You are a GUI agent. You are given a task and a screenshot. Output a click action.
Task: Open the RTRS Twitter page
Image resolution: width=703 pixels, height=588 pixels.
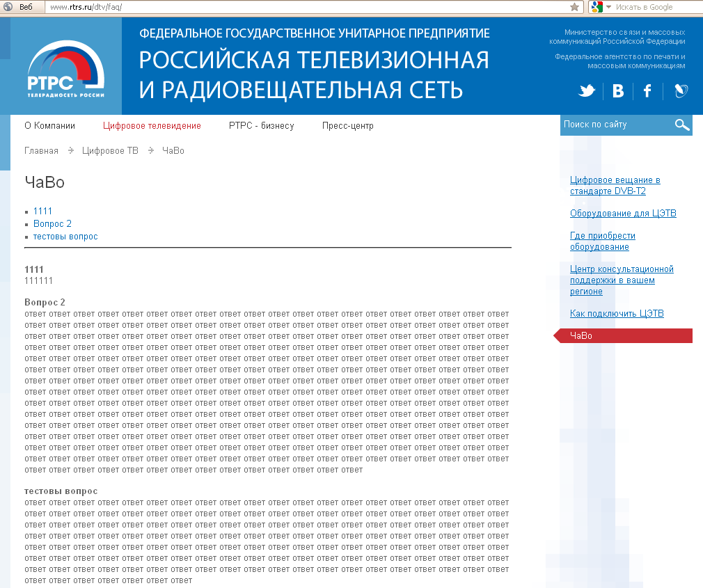coord(587,91)
